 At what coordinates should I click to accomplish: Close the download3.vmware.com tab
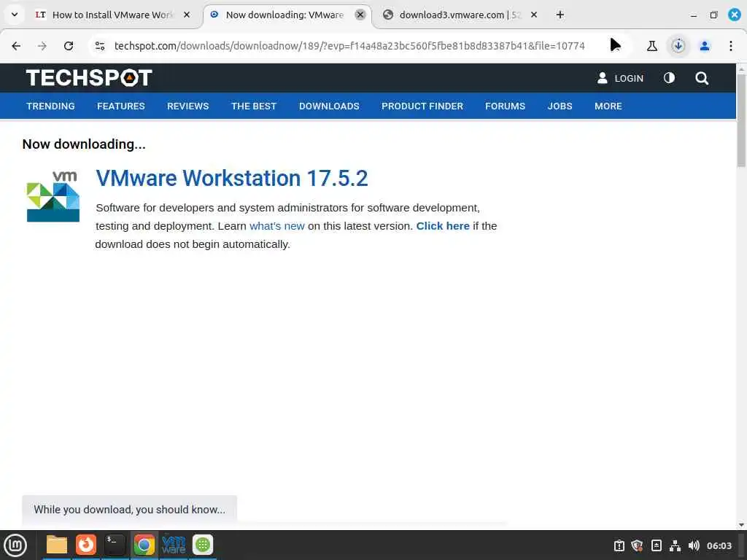click(x=534, y=15)
